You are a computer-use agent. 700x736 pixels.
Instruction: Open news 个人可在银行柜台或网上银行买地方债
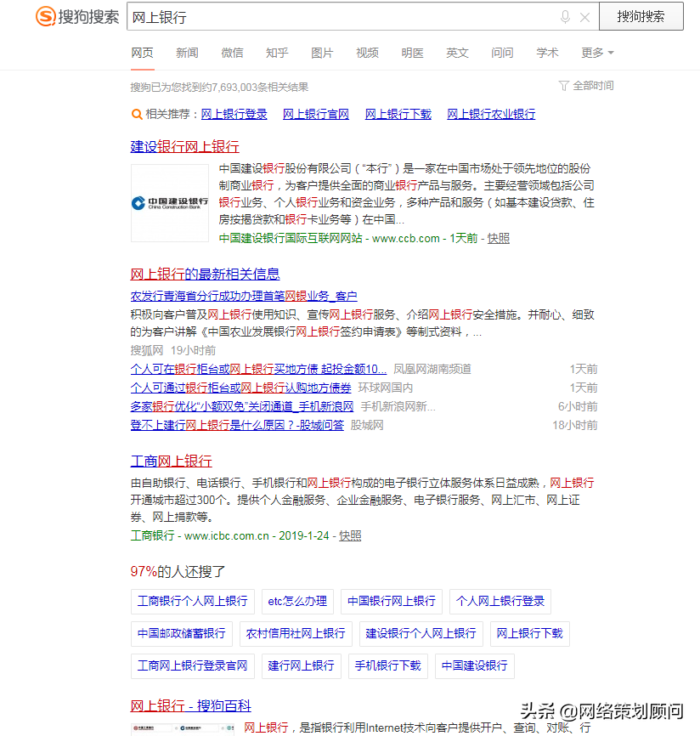(258, 370)
